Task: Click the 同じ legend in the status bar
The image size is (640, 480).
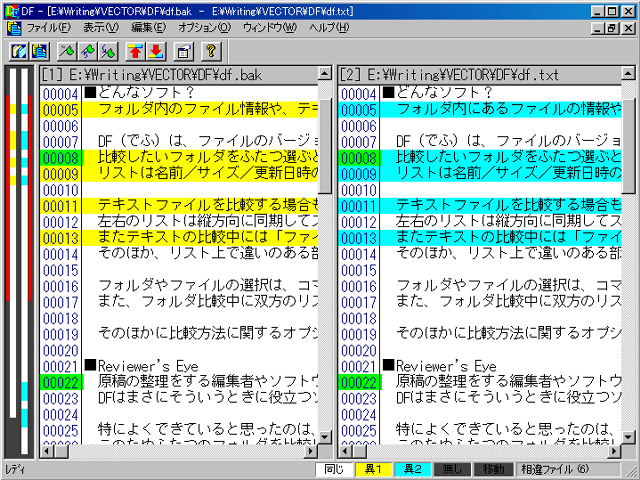Action: pos(334,469)
